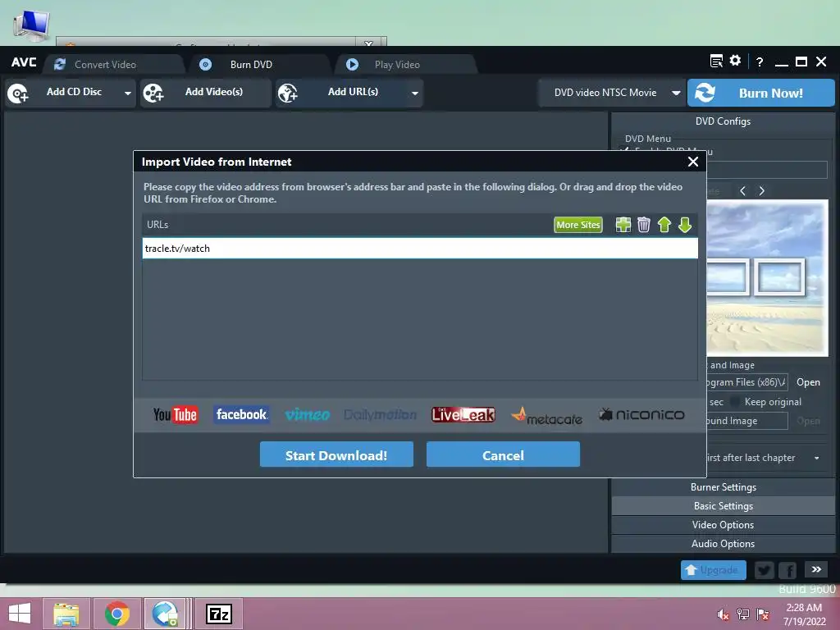The image size is (840, 630).
Task: Move URL up with green arrow
Action: [x=664, y=225]
